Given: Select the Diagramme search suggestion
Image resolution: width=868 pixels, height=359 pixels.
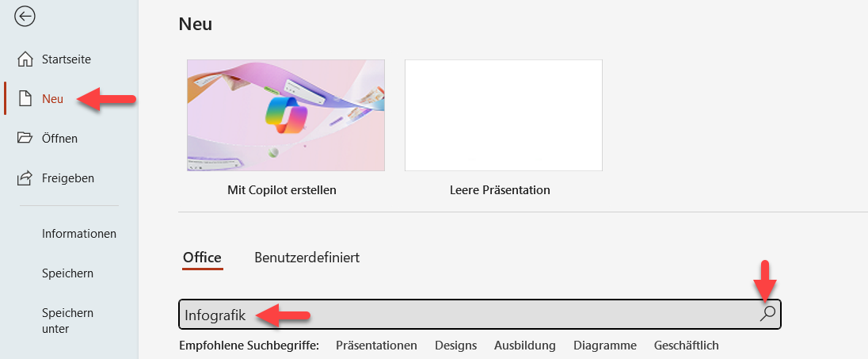Looking at the screenshot, I should click(x=605, y=346).
